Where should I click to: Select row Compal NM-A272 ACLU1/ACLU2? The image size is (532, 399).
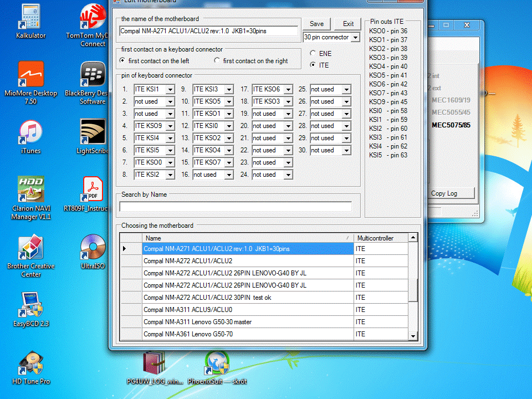(248, 261)
